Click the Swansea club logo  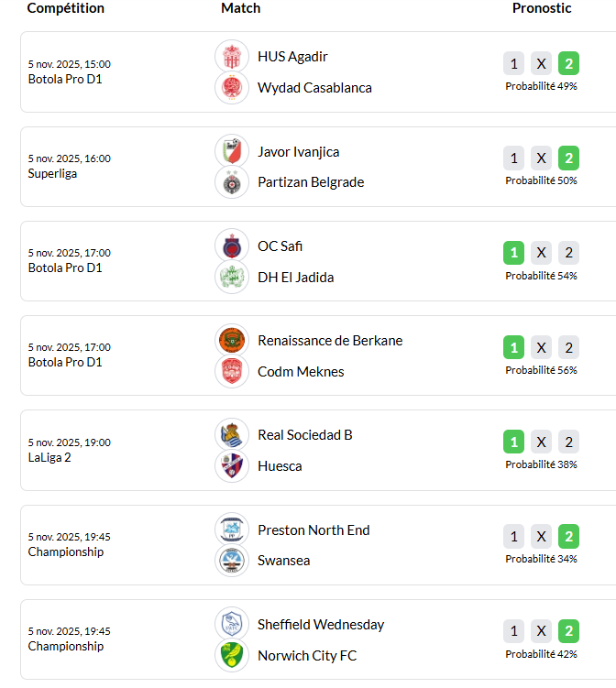point(232,561)
